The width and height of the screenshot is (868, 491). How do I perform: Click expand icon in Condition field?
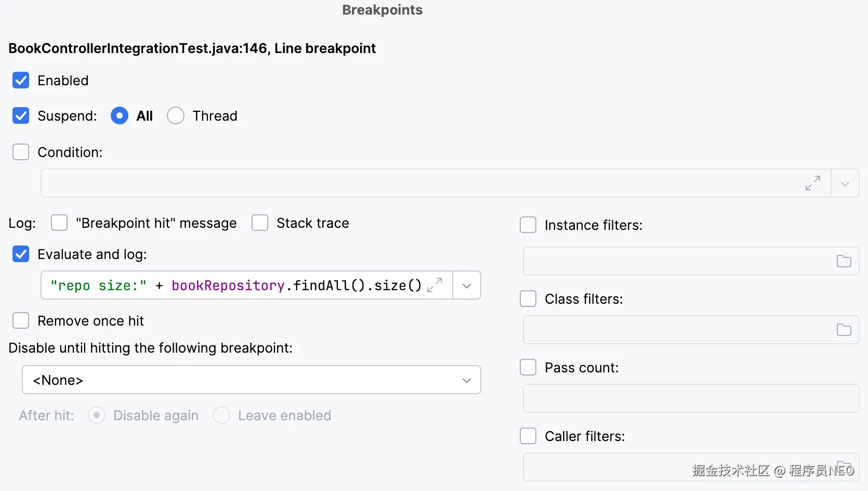[x=813, y=183]
